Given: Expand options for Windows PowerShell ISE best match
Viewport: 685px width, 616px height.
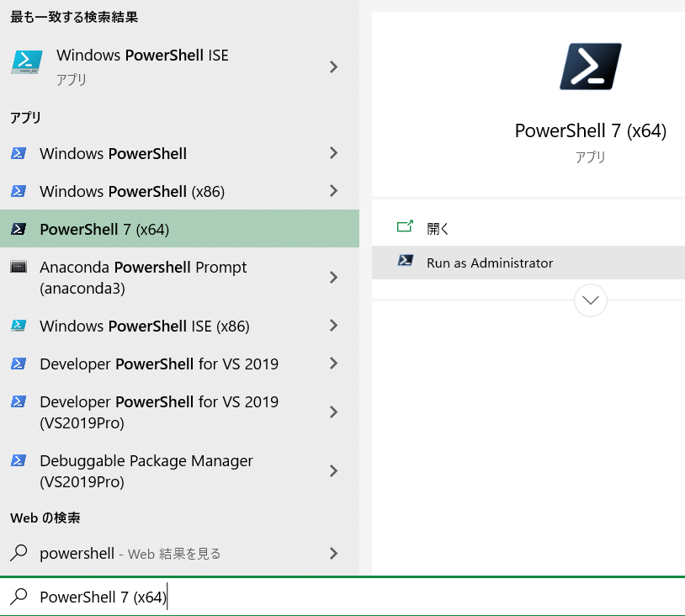Looking at the screenshot, I should 334,66.
